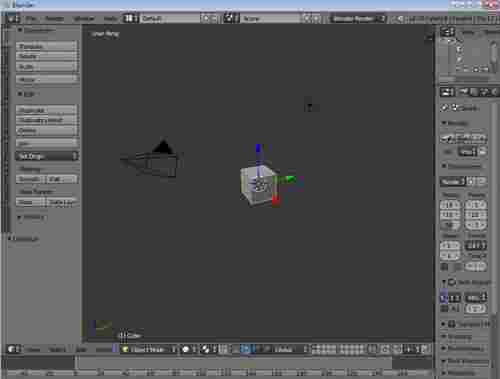Click the Translate button in tool shelf
The width and height of the screenshot is (500, 379).
click(47, 46)
